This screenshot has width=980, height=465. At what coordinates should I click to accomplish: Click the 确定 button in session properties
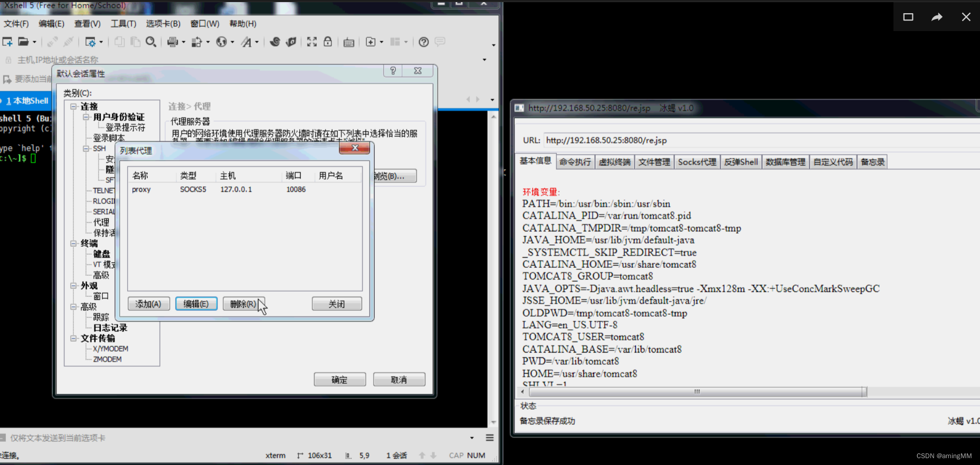(x=339, y=380)
